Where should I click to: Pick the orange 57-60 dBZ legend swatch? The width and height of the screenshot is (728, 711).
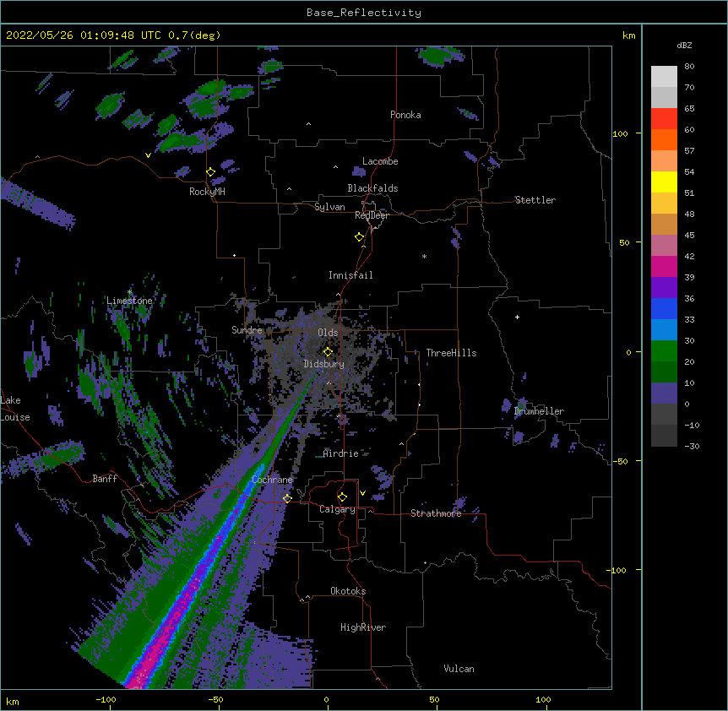(664, 139)
